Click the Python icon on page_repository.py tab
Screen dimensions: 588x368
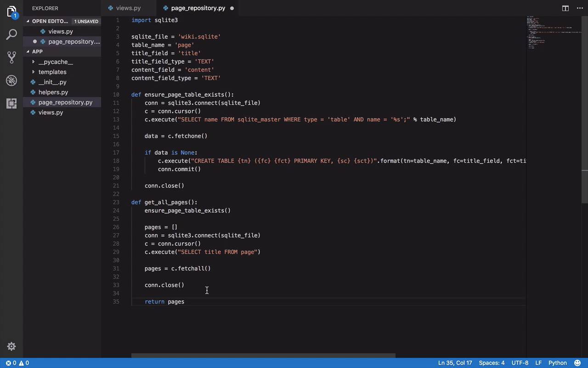(165, 8)
